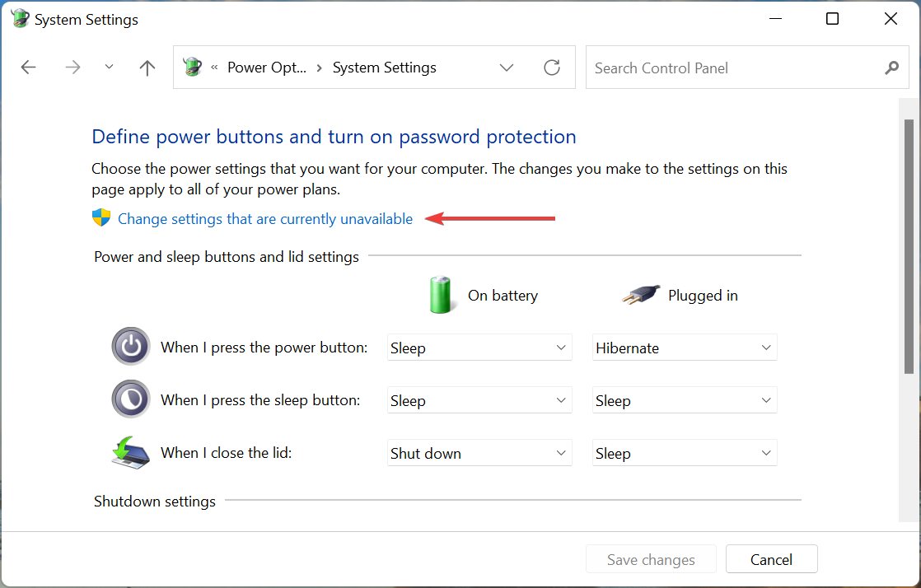921x588 pixels.
Task: Click the Back navigation arrow
Action: 28,67
